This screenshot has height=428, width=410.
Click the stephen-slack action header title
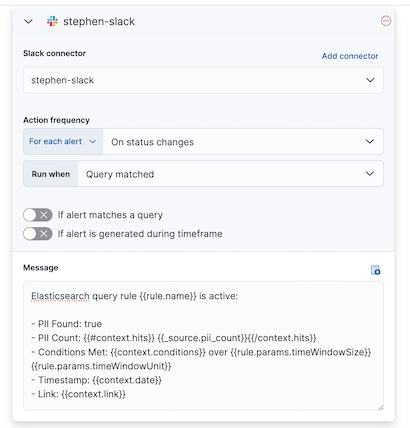point(99,22)
